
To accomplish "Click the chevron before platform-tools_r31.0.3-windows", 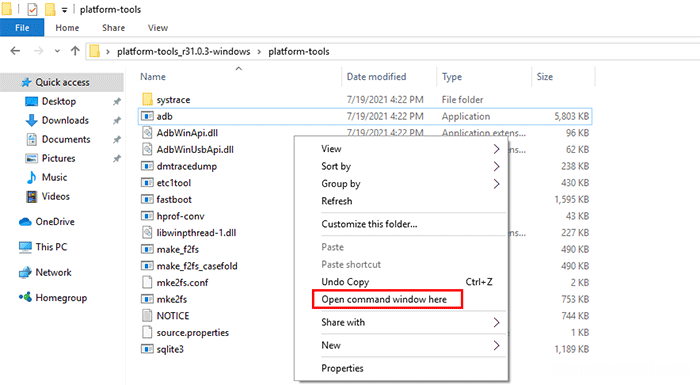I will pos(108,52).
